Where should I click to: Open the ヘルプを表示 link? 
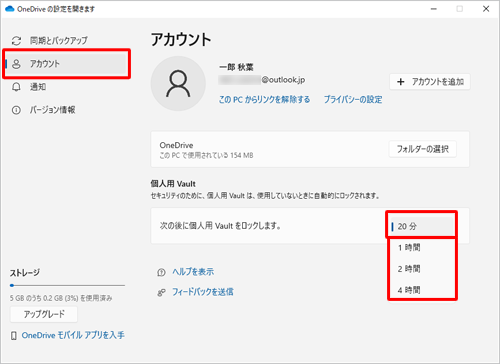click(193, 272)
